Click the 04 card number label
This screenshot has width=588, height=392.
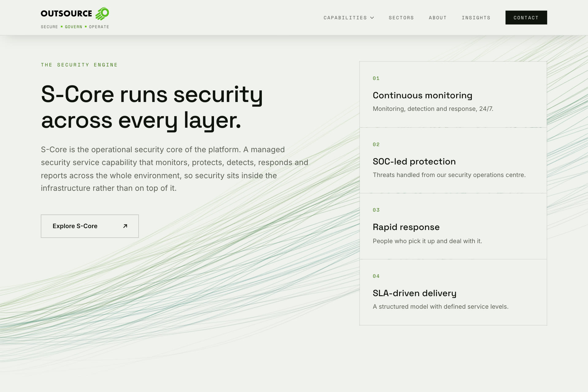click(376, 276)
